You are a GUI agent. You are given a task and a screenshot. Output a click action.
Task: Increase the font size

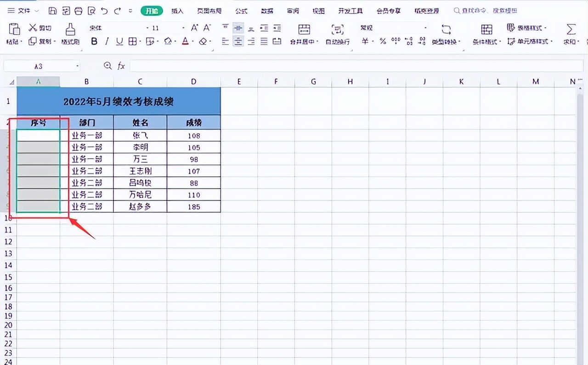point(195,28)
